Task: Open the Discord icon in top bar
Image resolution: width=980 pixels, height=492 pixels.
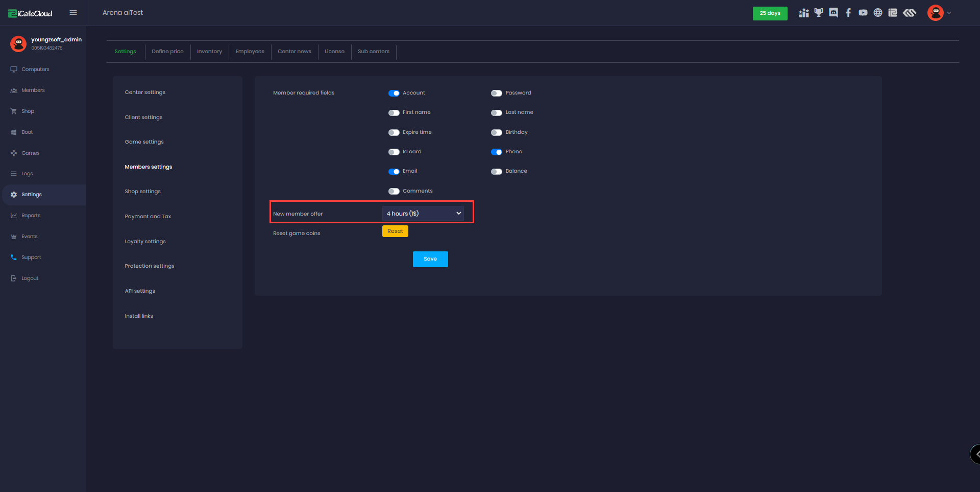Action: tap(834, 13)
